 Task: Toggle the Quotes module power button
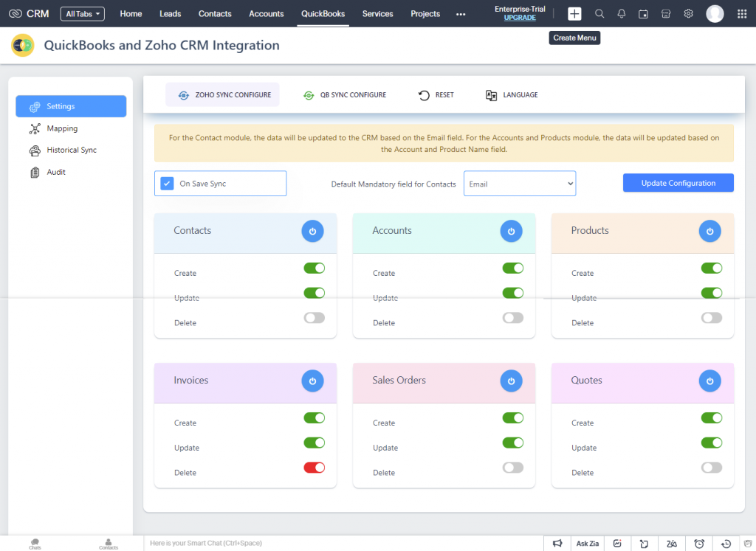pyautogui.click(x=709, y=381)
